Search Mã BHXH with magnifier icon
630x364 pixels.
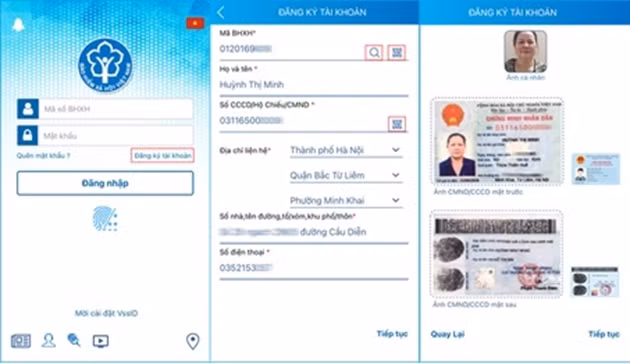(374, 53)
